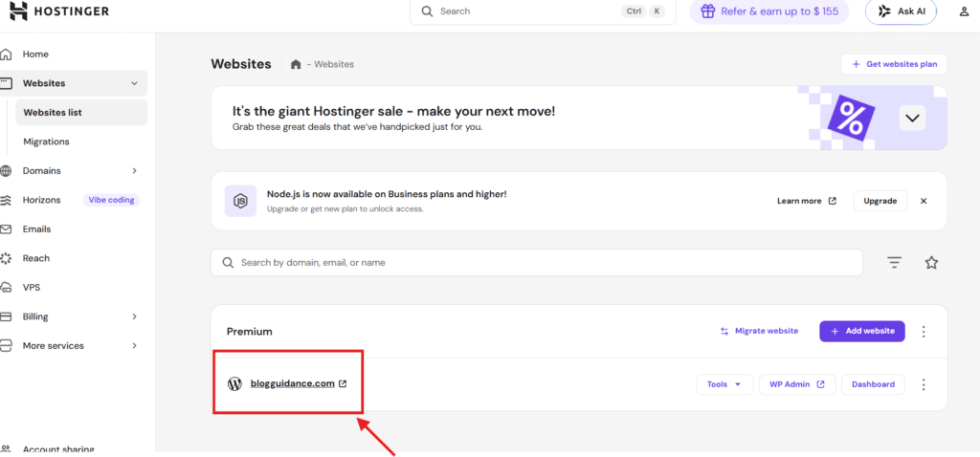980x457 pixels.
Task: Close the Node.js notification with X
Action: (924, 201)
